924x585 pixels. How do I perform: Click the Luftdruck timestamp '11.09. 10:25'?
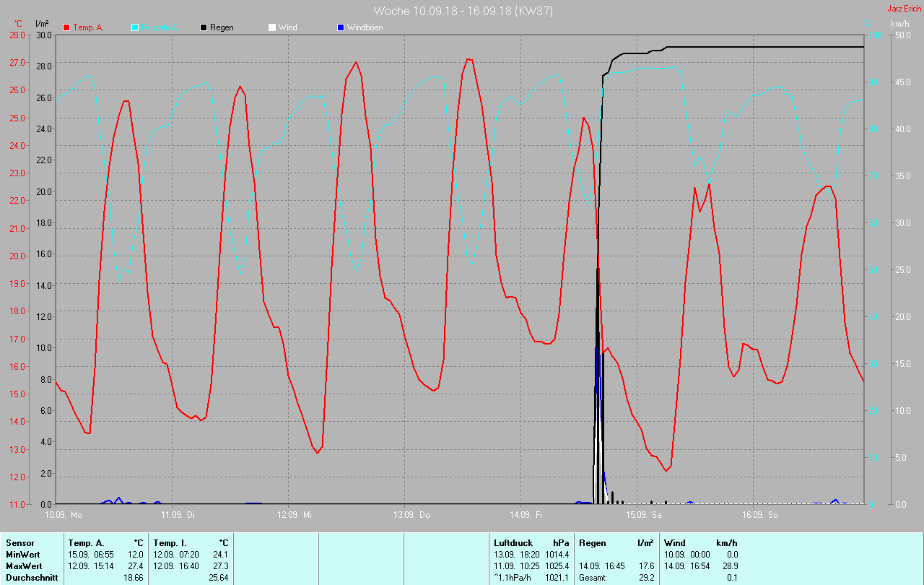tap(517, 566)
